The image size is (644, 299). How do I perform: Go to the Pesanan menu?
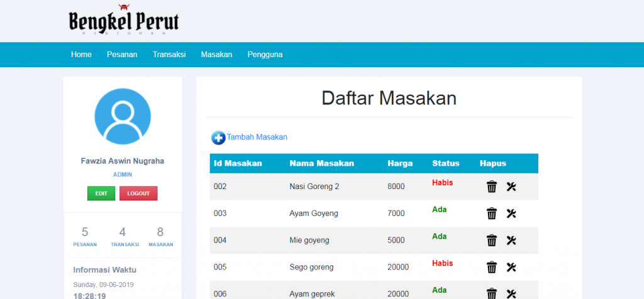[122, 55]
